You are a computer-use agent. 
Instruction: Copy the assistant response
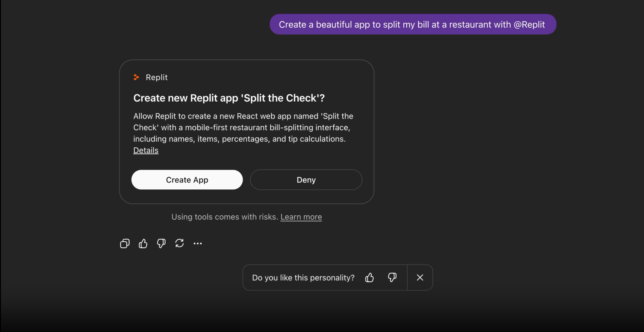point(125,243)
